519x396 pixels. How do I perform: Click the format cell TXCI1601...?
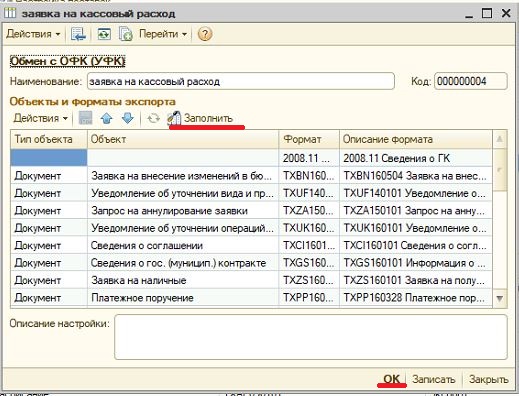309,246
